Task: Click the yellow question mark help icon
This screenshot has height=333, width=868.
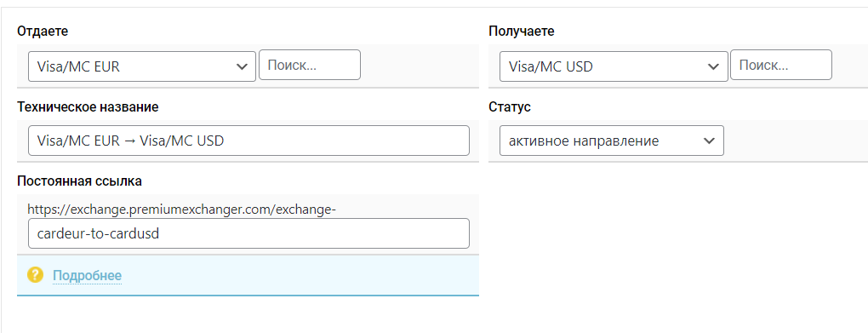Action: [35, 275]
